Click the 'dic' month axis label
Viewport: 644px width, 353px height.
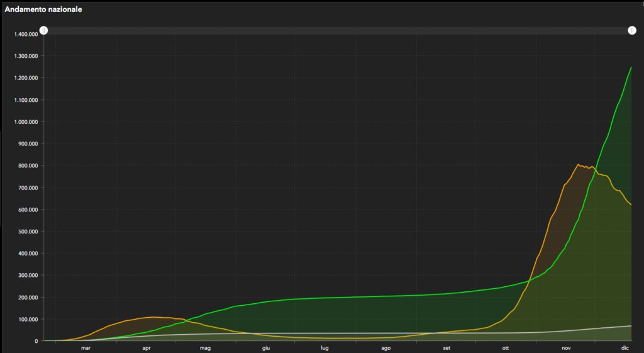[625, 347]
